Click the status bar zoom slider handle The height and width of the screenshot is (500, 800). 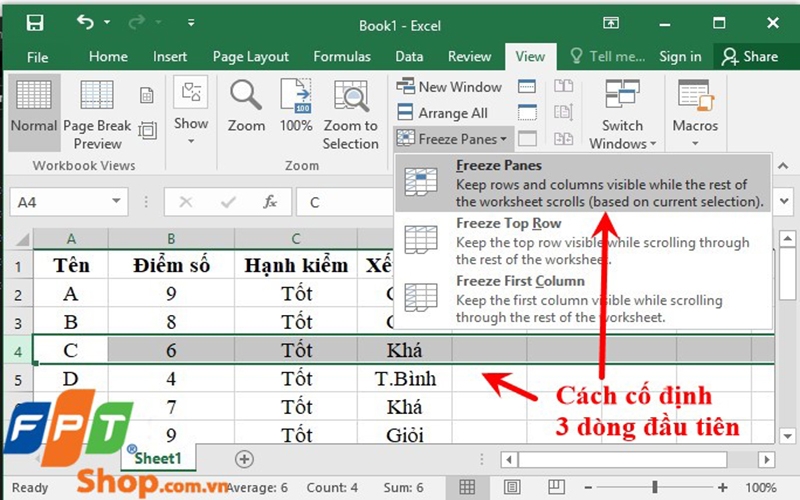pyautogui.click(x=655, y=488)
